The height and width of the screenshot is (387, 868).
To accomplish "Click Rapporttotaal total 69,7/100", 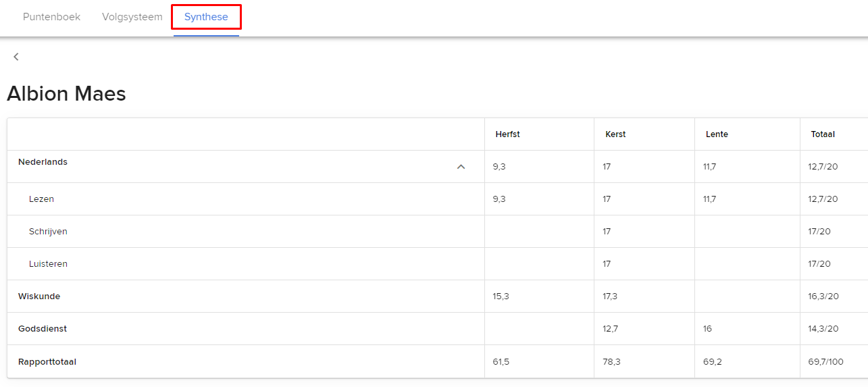I will [x=827, y=362].
